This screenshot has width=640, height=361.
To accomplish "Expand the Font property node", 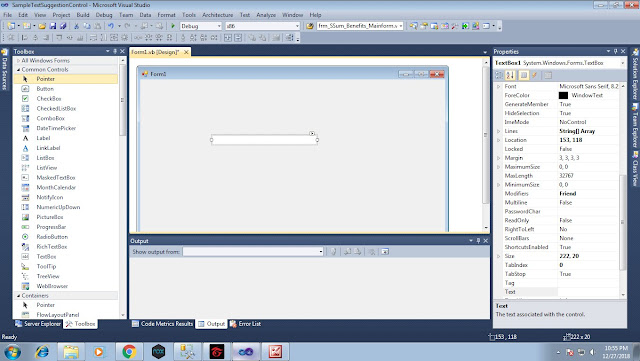I will (498, 87).
